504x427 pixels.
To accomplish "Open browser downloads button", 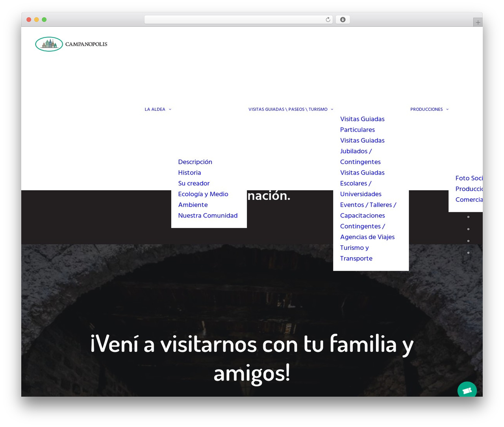I will pos(343,20).
